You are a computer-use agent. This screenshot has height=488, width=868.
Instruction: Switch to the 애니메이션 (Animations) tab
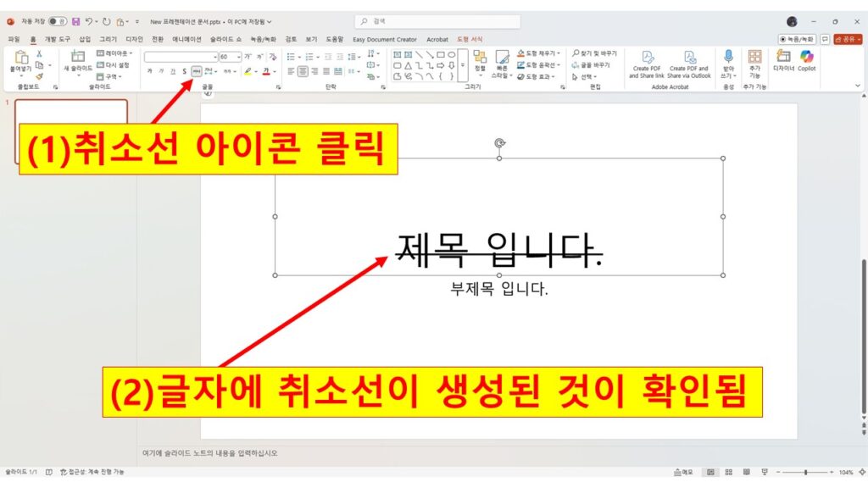(186, 39)
